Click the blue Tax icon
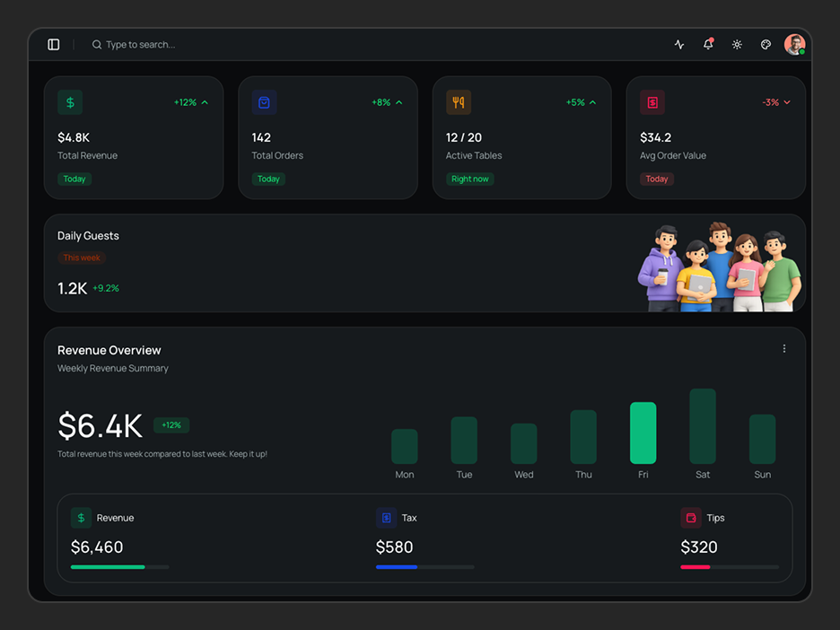 [x=386, y=518]
